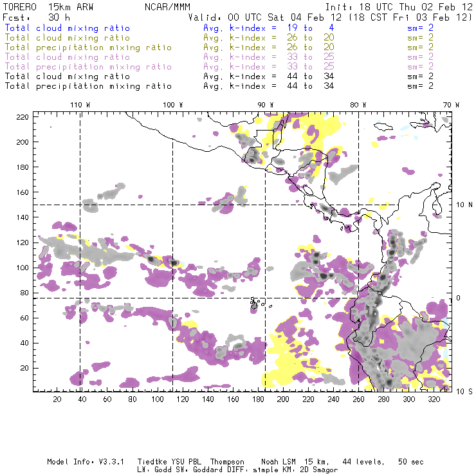Click the "10 N" latitude label
The image size is (476, 476).
point(464,205)
